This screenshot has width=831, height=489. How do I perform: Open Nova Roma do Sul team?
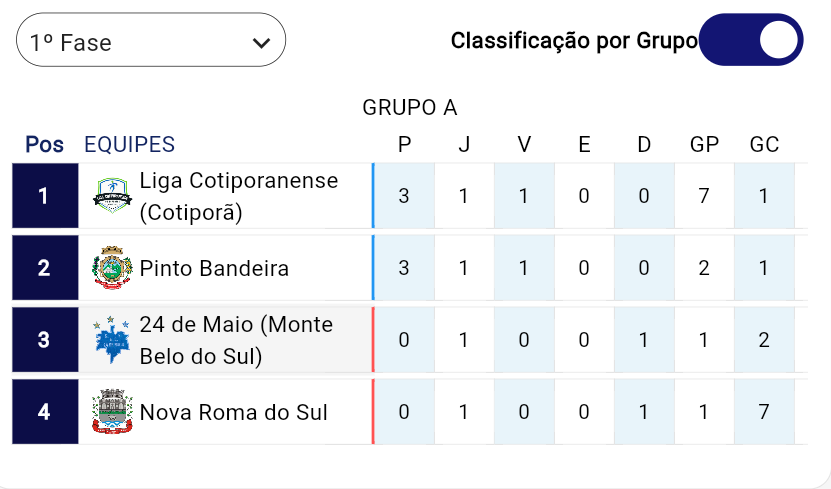click(234, 412)
